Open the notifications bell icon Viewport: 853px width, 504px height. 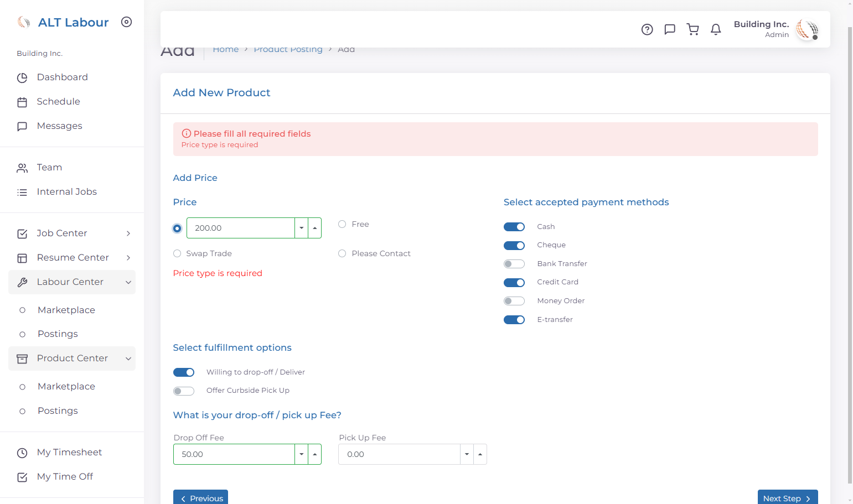tap(716, 29)
